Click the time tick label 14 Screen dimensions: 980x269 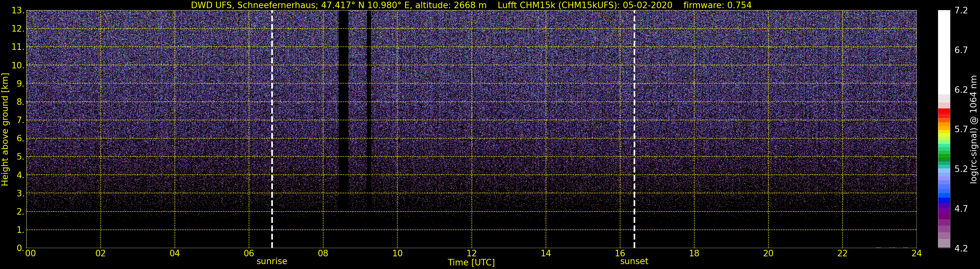(545, 253)
